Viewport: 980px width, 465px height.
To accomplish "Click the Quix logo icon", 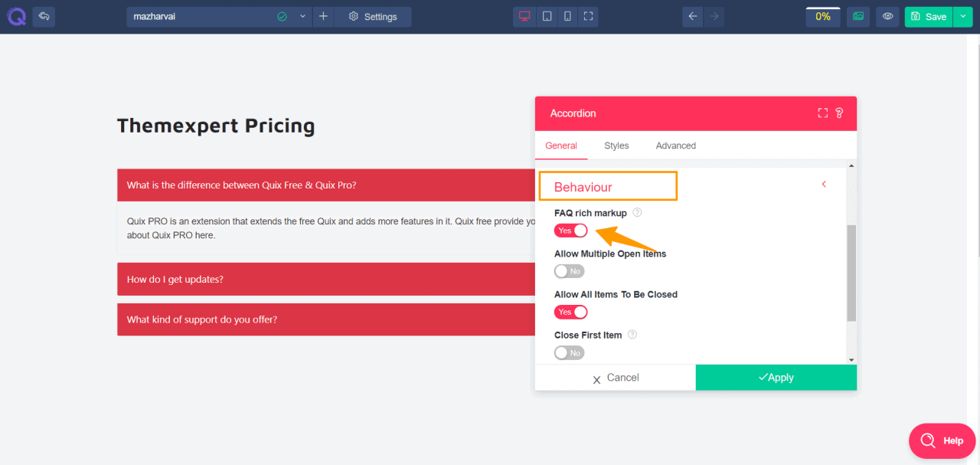I will [x=15, y=16].
